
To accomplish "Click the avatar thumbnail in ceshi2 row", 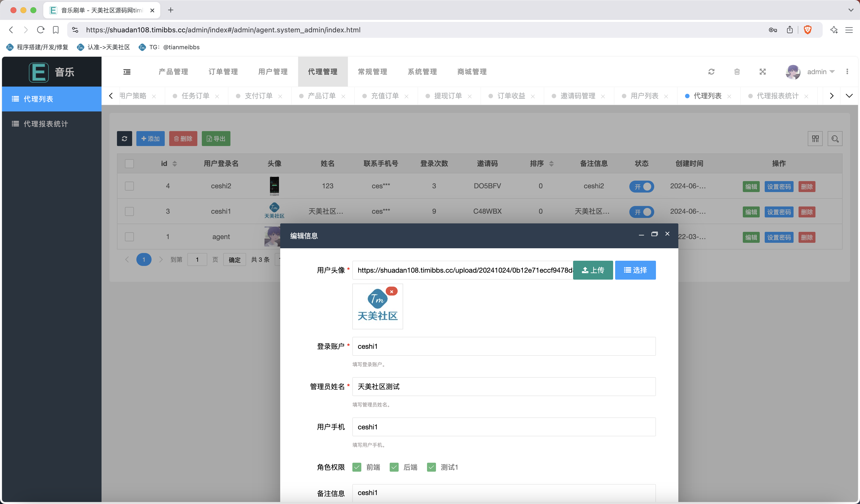I will tap(274, 186).
